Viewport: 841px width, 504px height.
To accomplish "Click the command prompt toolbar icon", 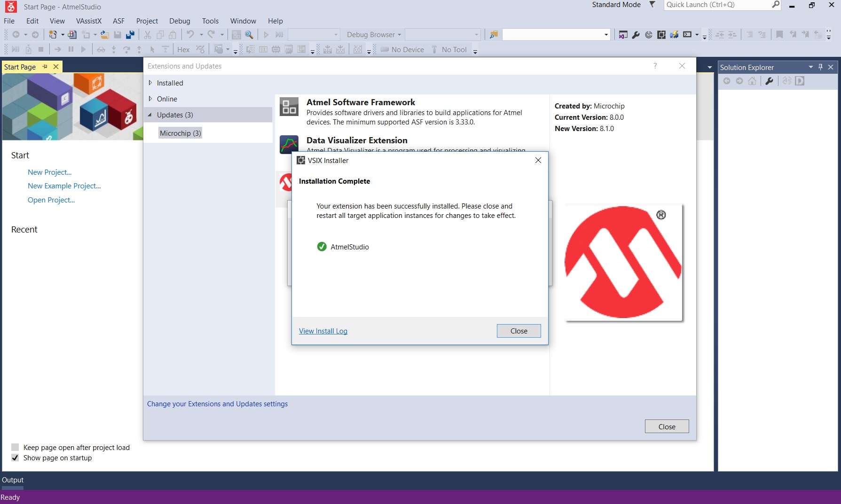I will (687, 35).
